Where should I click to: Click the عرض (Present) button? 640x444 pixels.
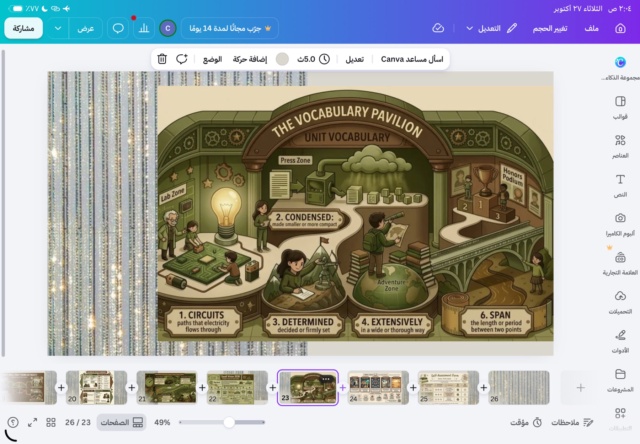[85, 29]
